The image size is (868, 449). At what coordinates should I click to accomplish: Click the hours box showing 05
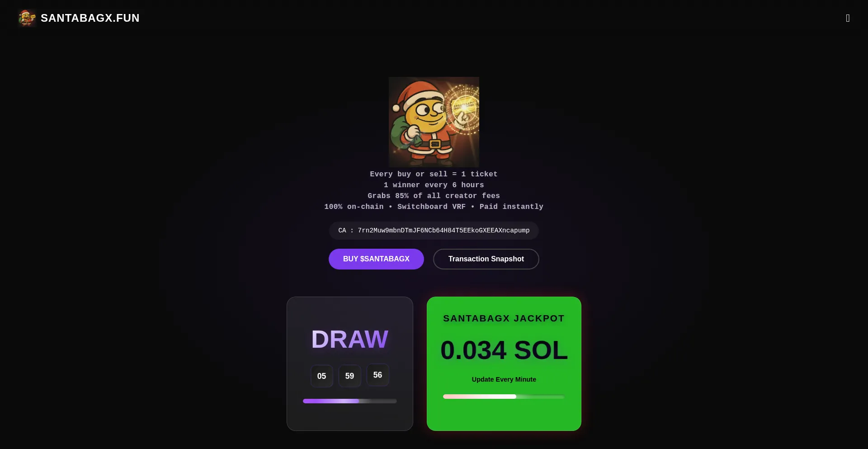tap(322, 376)
